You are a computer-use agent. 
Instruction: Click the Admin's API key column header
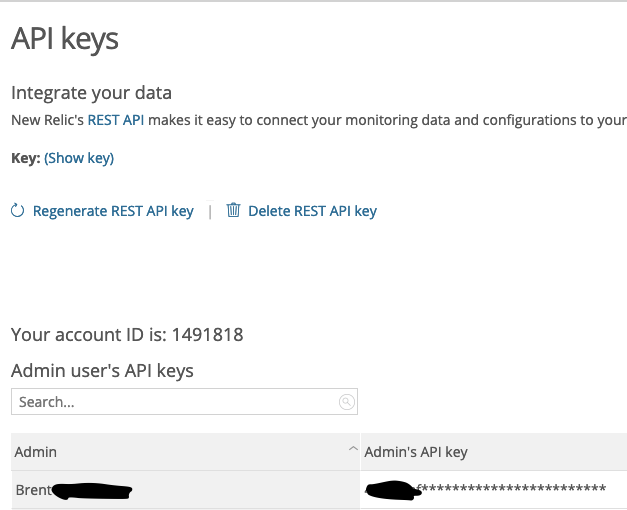(415, 452)
